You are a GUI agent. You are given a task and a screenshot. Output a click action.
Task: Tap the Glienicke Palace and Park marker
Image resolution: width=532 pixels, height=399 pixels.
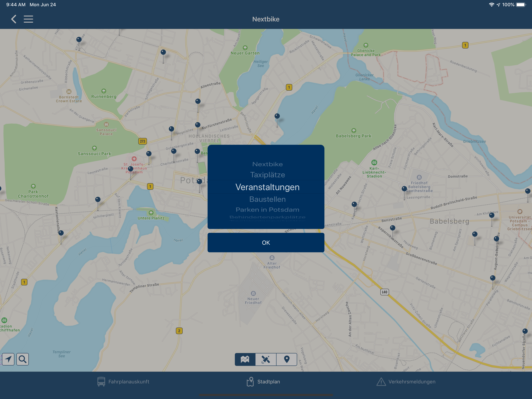click(366, 45)
